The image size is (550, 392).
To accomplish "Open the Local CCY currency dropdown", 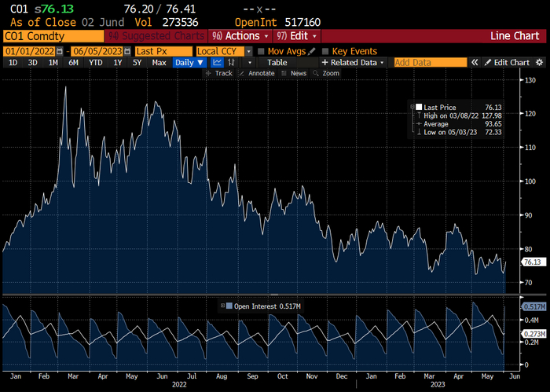I will tap(249, 51).
